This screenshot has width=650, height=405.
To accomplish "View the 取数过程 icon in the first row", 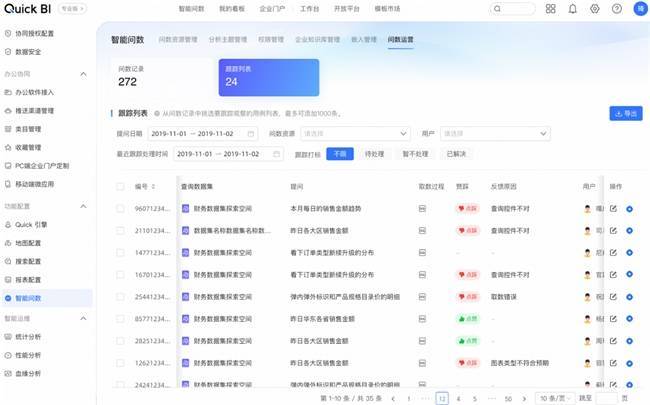I will tap(422, 208).
